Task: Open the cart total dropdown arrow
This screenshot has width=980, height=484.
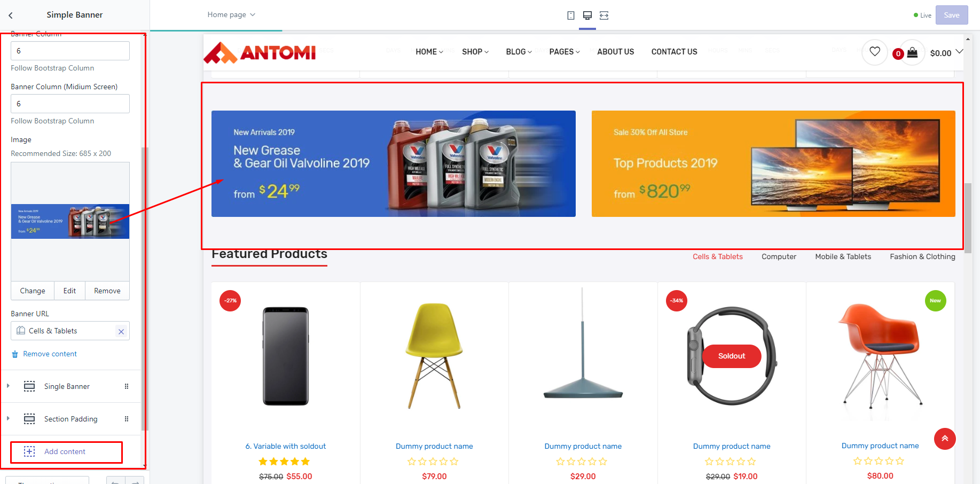Action: pos(959,52)
